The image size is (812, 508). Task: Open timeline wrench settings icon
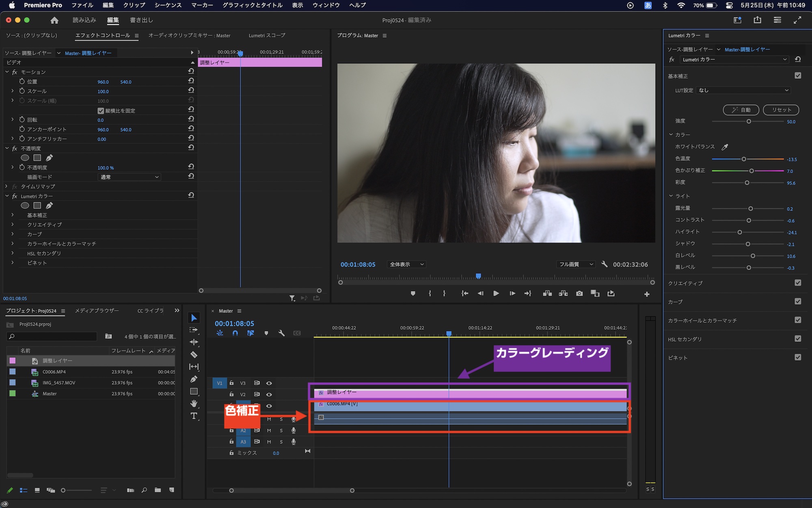[x=281, y=333]
